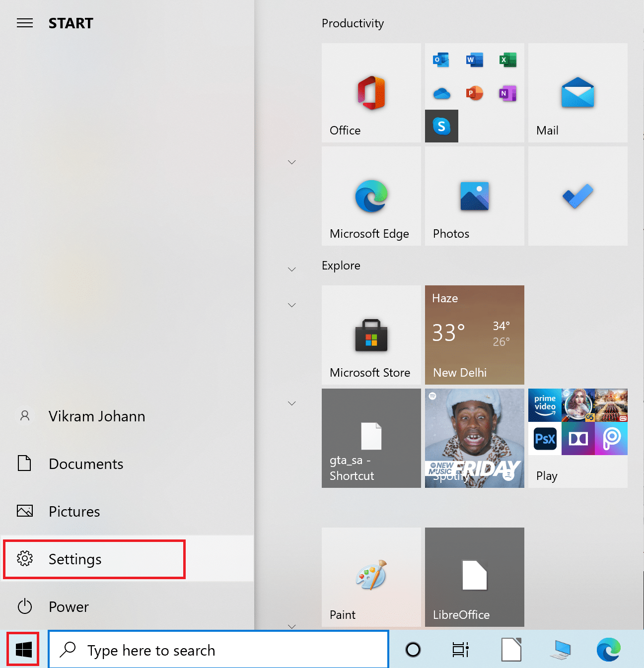Viewport: 644px width, 668px height.
Task: Open the Photos tile
Action: click(x=474, y=196)
